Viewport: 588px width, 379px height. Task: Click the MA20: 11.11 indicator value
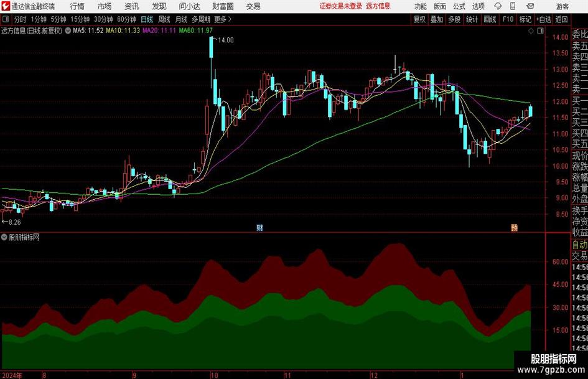coord(159,30)
